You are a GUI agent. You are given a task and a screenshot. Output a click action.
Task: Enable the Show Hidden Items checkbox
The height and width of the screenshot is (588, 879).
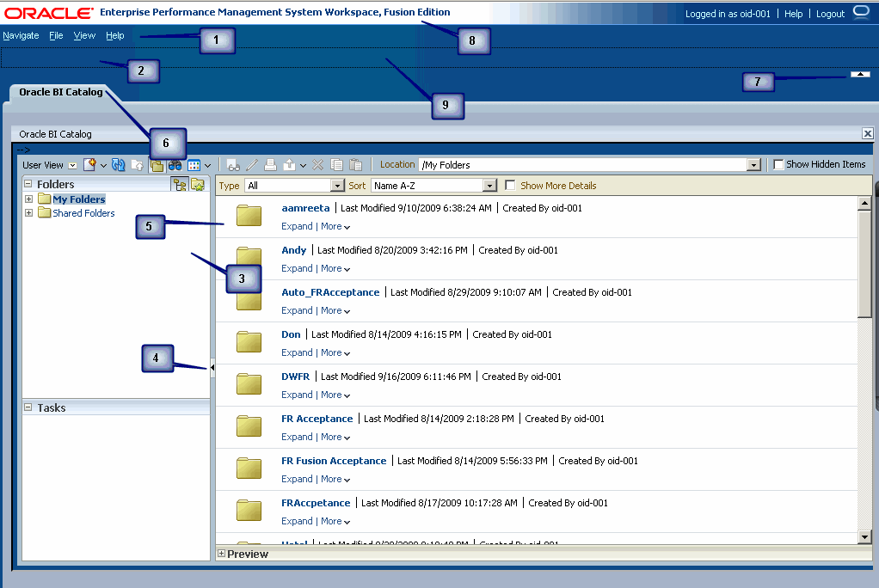(778, 164)
